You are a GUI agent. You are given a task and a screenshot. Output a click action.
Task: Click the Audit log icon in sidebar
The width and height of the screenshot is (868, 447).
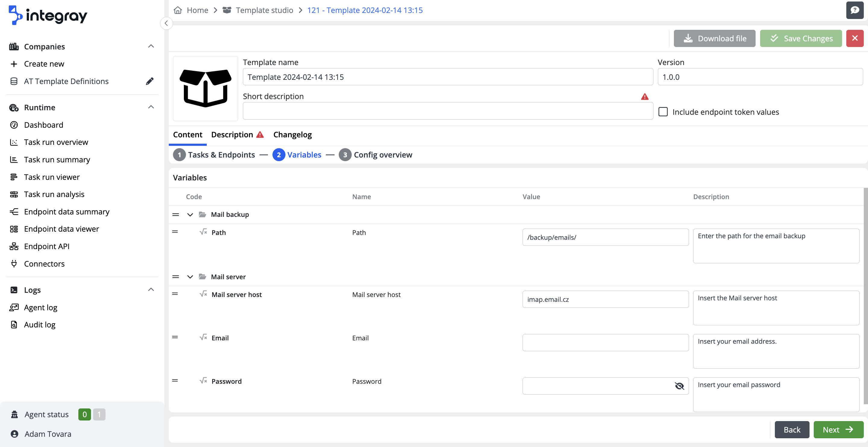(14, 325)
